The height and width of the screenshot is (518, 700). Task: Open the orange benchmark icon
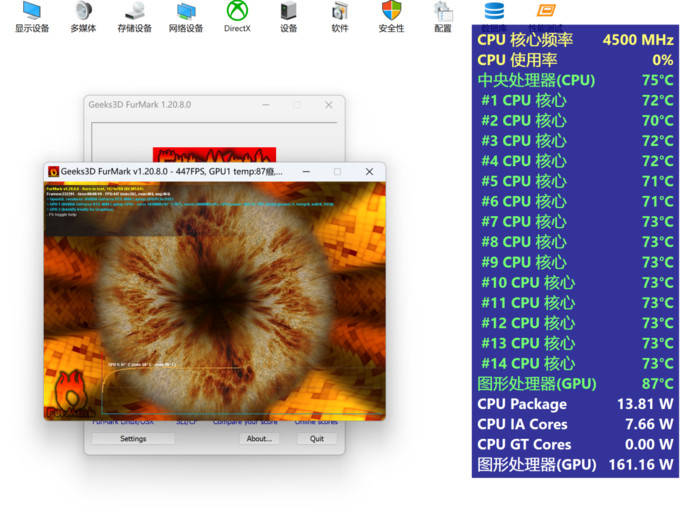(546, 10)
